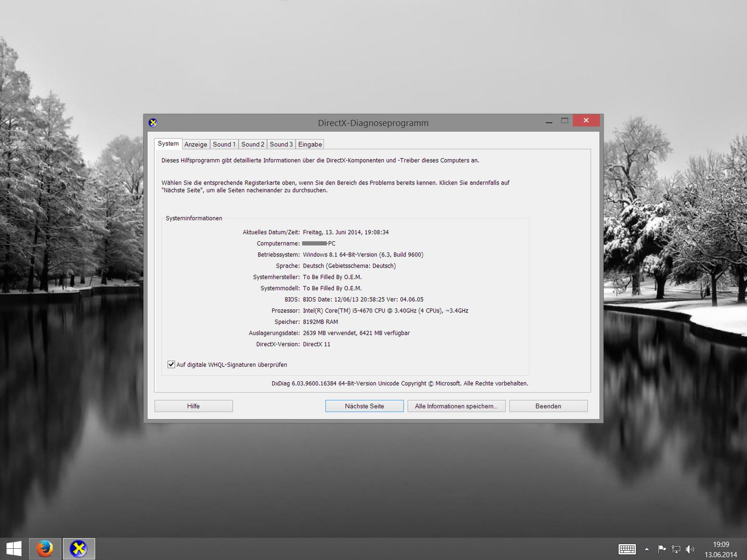Click Alle Informationen speichern button
The width and height of the screenshot is (747, 560).
click(456, 406)
